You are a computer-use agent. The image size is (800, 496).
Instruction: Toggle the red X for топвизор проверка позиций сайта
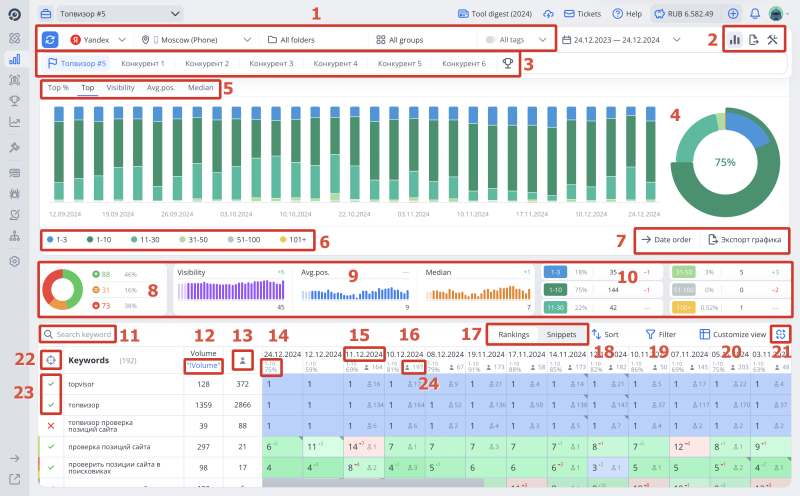tap(50, 426)
